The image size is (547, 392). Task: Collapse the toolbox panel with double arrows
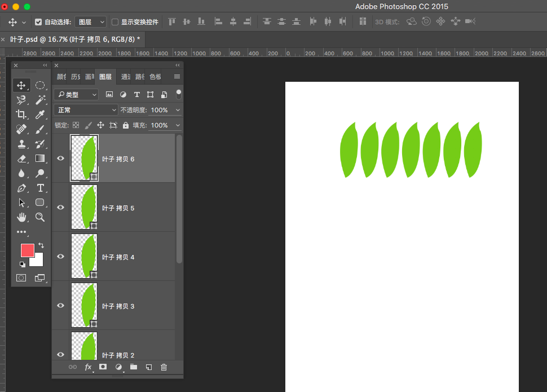tap(45, 65)
